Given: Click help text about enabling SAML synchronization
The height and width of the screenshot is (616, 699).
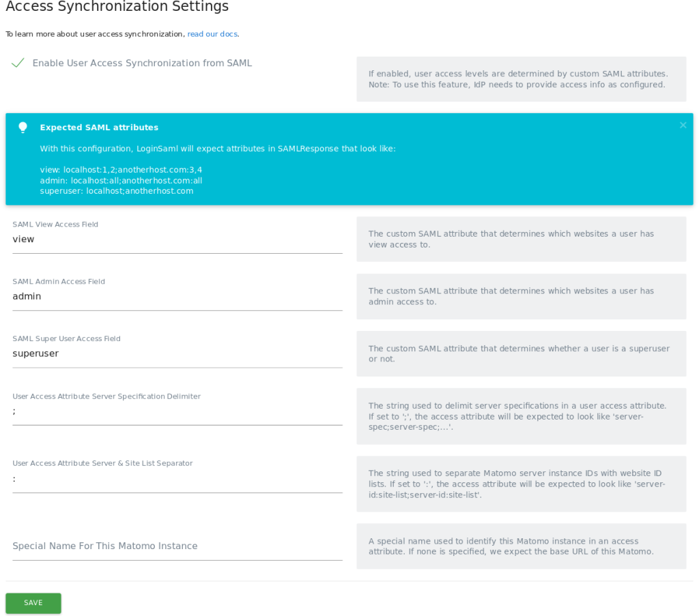Looking at the screenshot, I should coord(521,79).
